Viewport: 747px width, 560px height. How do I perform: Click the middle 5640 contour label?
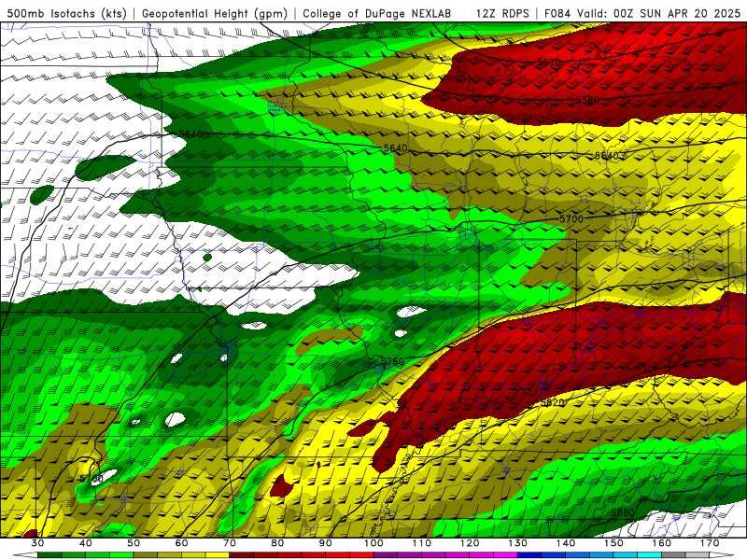pos(395,148)
